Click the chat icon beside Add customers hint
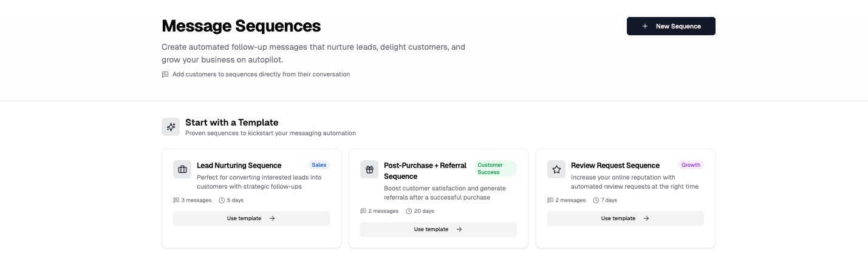The width and height of the screenshot is (868, 259). (165, 75)
